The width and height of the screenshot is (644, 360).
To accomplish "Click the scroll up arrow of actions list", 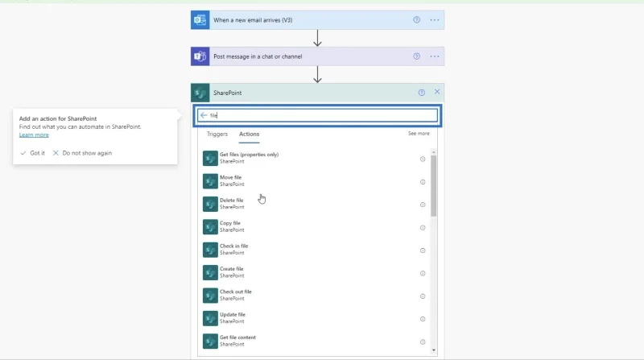I will click(x=434, y=152).
